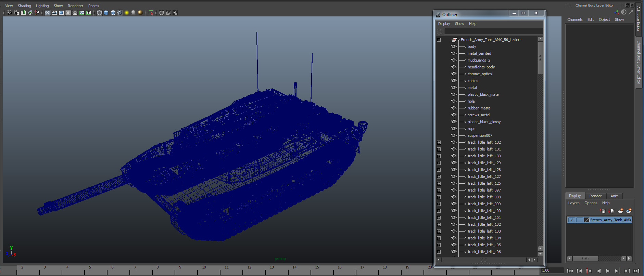Expand track_little_left_132 in the Outliner
This screenshot has height=276, width=644.
coord(439,142)
